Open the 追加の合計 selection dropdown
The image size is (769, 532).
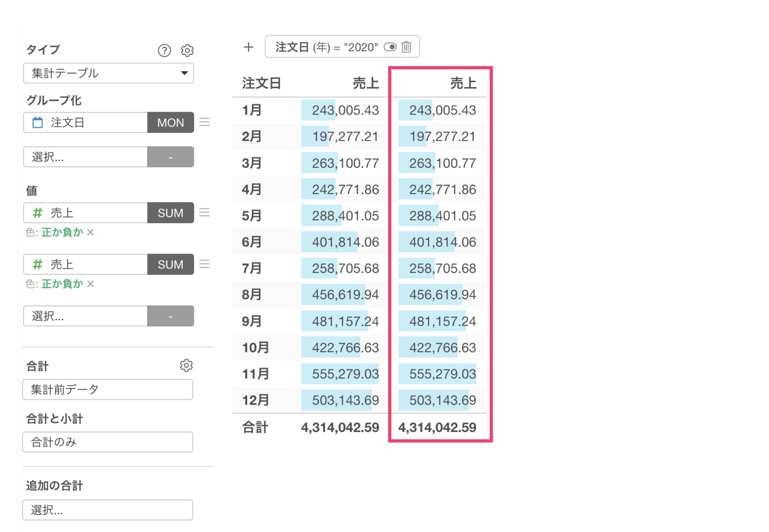point(108,510)
